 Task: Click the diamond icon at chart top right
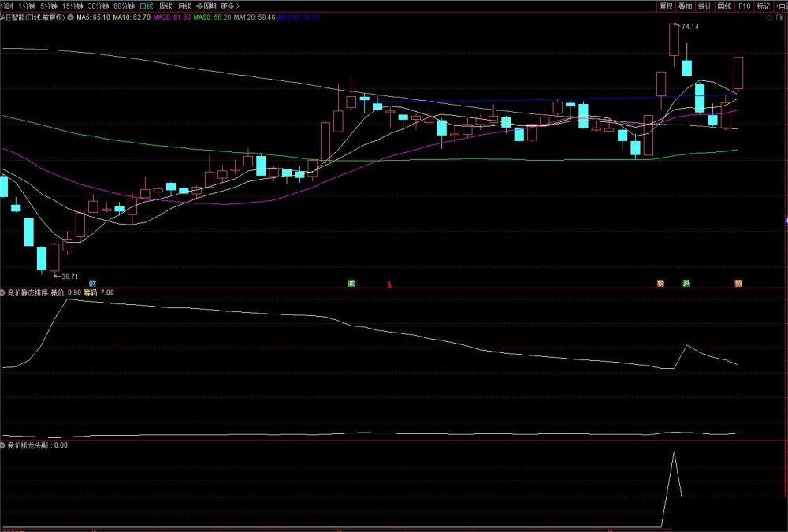[x=769, y=17]
